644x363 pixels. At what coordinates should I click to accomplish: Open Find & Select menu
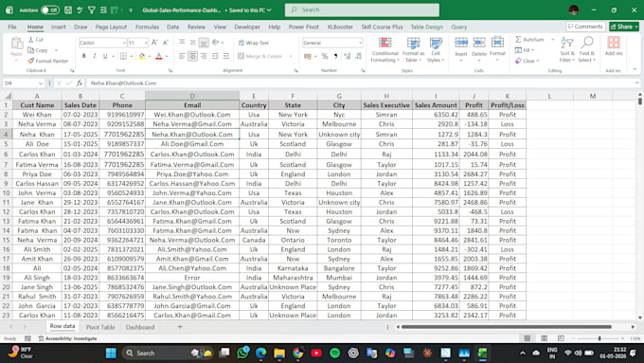click(x=587, y=49)
